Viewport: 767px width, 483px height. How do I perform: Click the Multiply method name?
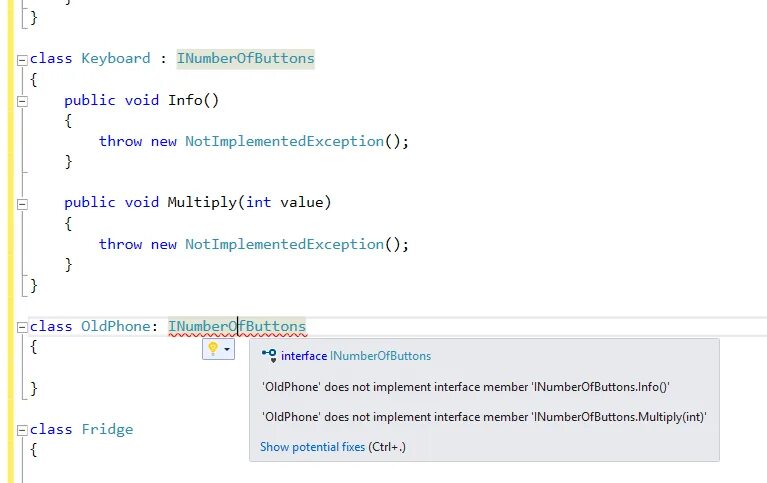(x=202, y=203)
